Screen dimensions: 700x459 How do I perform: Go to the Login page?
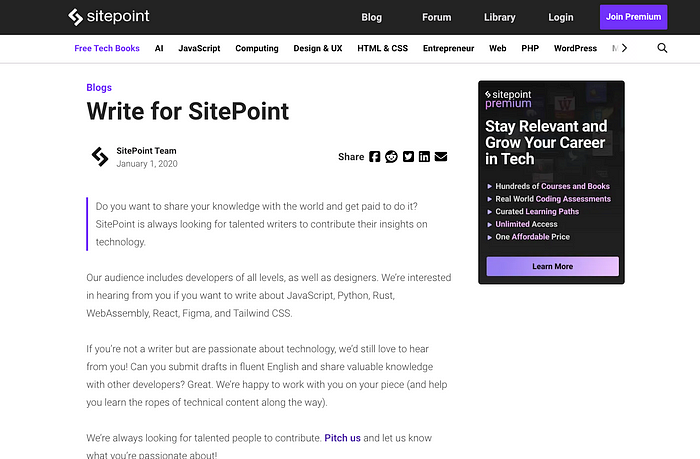pos(561,17)
